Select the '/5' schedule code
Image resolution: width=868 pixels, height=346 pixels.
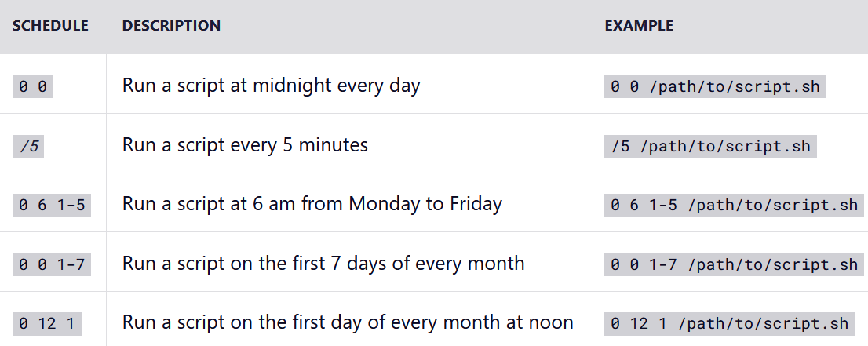[28, 147]
